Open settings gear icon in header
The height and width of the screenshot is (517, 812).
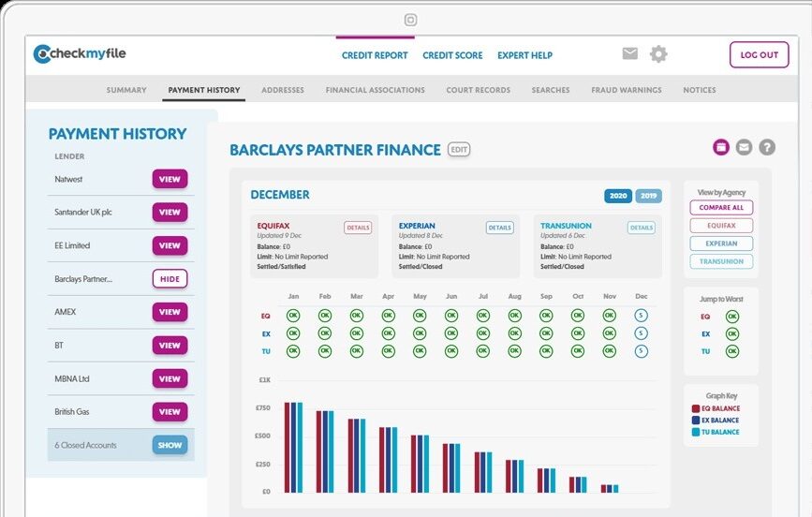coord(658,54)
